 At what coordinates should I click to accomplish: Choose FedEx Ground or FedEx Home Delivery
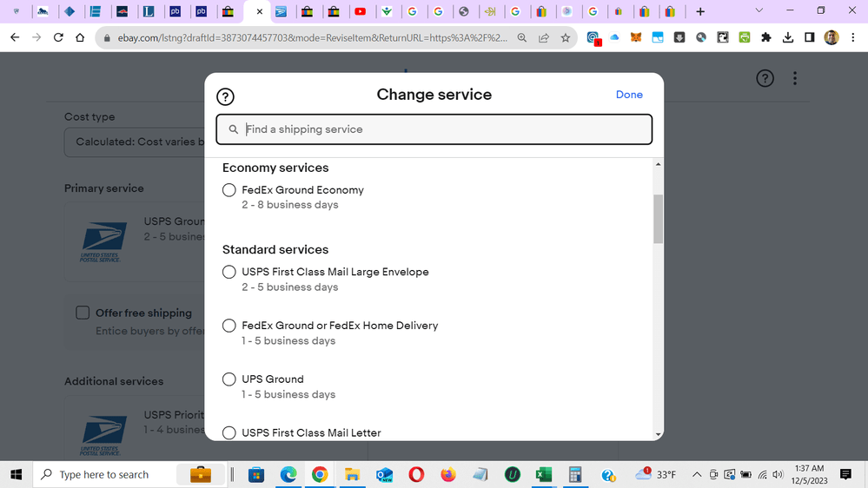pyautogui.click(x=229, y=326)
